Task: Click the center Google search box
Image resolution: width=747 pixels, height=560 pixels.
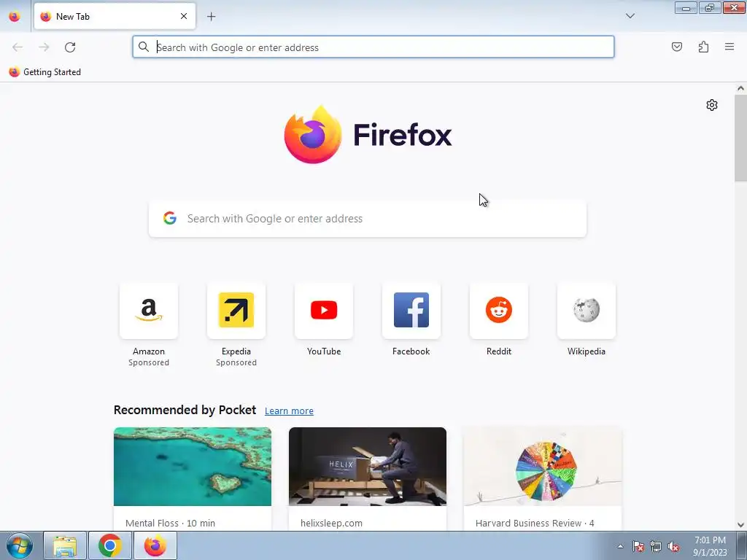Action: pos(368,219)
